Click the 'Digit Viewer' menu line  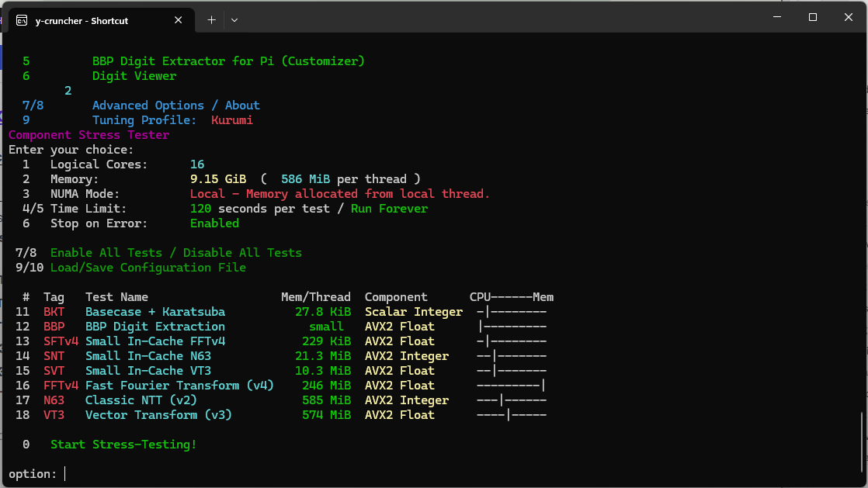[x=134, y=76]
